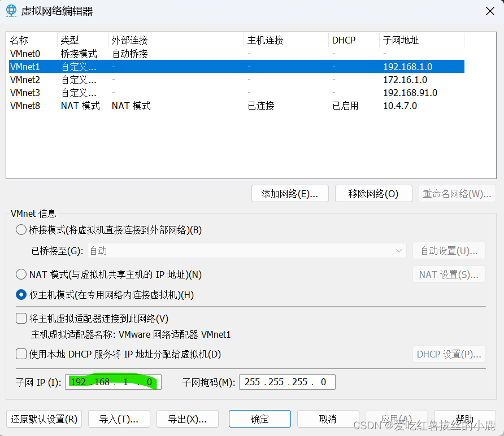Screen dimensions: 504x436
Task: Click 已启用 cell in VMnet8 row
Action: [345, 106]
